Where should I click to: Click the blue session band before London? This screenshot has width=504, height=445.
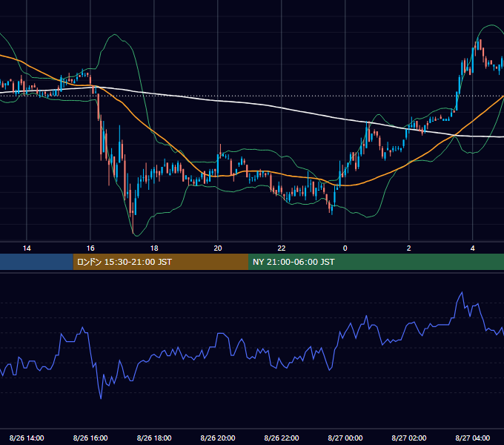36,262
